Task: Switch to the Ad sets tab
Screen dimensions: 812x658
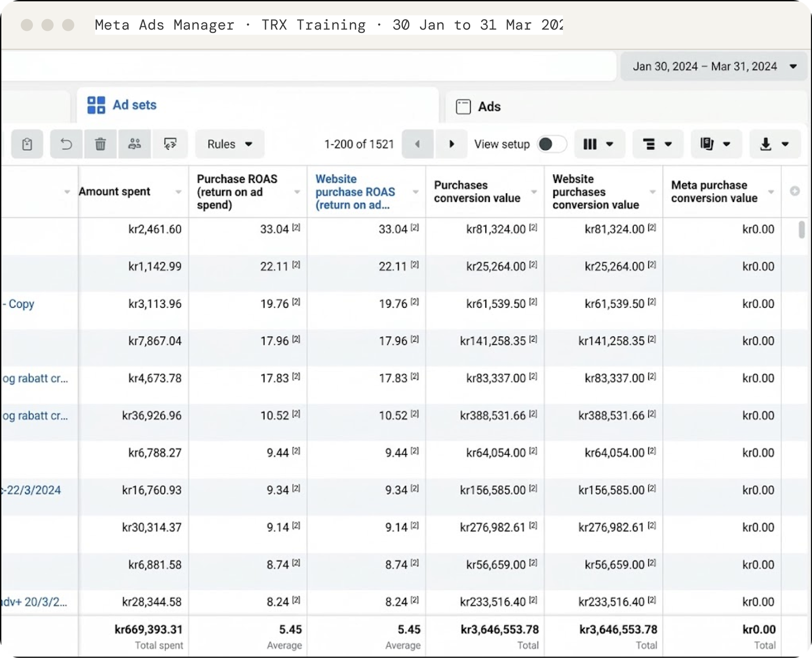Action: coord(258,105)
